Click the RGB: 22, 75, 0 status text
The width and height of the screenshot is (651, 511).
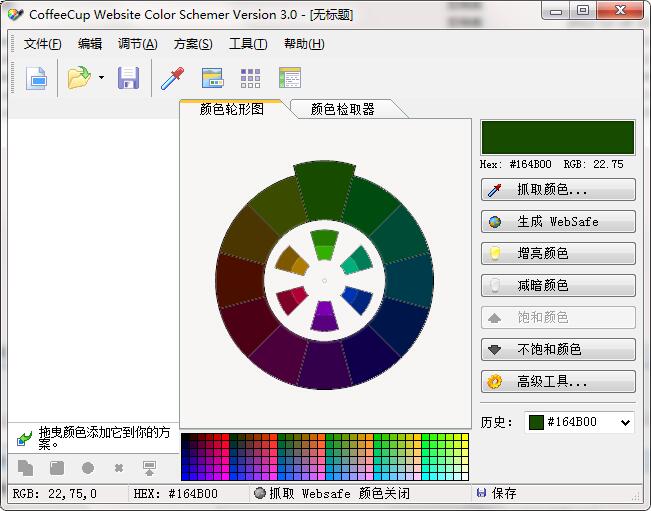pyautogui.click(x=54, y=494)
